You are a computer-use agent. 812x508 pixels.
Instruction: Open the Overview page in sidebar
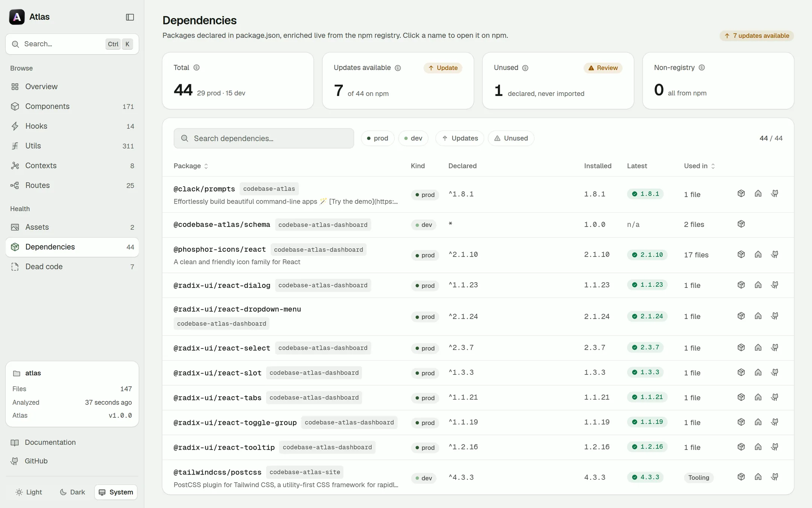[72, 87]
